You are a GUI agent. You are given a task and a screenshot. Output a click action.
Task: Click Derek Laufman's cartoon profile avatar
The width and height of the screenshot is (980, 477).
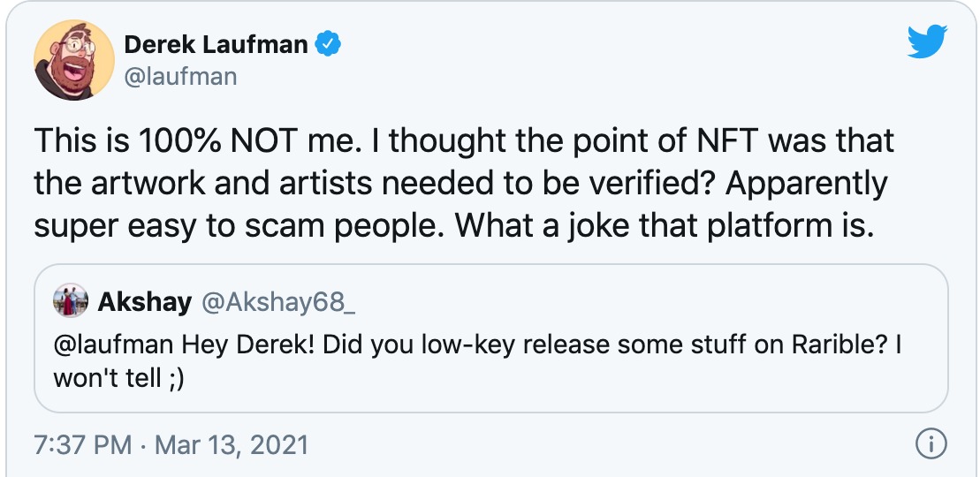pyautogui.click(x=73, y=59)
